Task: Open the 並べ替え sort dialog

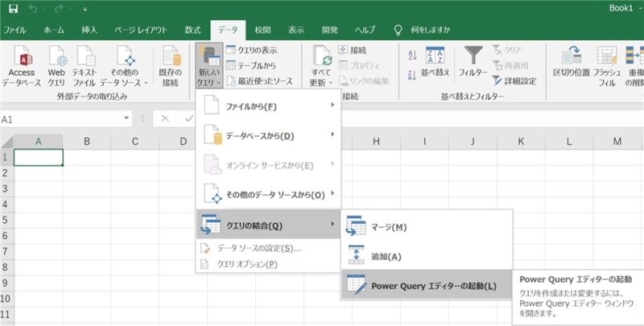Action: click(x=435, y=61)
